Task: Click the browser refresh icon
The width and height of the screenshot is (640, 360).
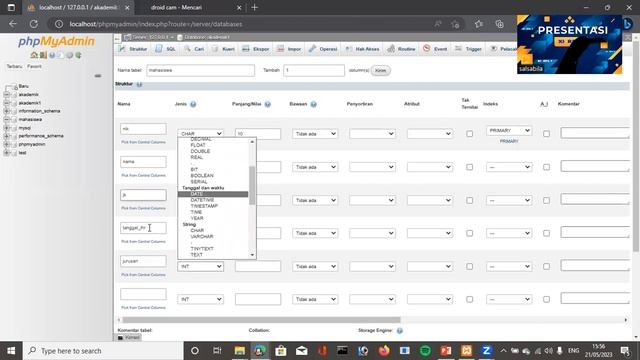Action: [33, 24]
